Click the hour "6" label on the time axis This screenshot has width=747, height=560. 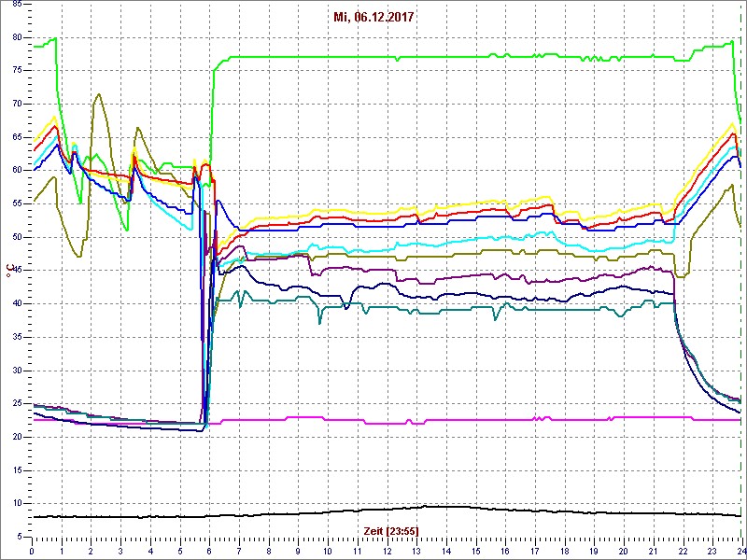(x=209, y=550)
